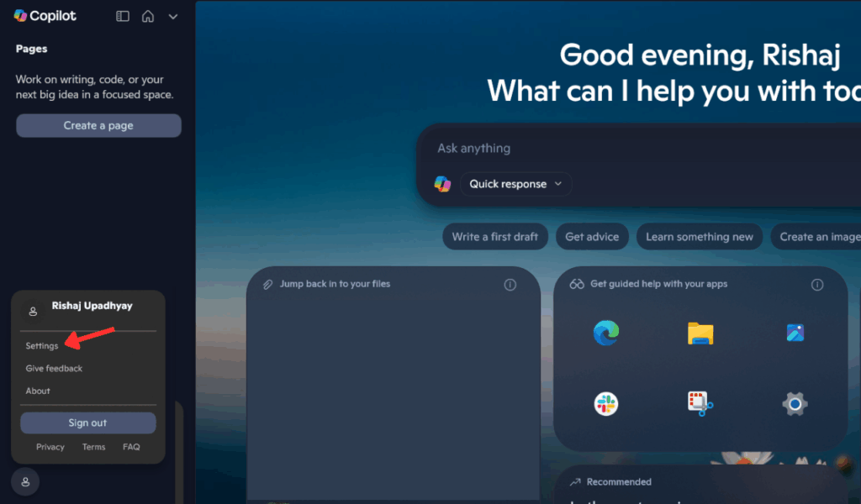Open the chevron next to home icon
Screen dimensions: 861x504
172,15
